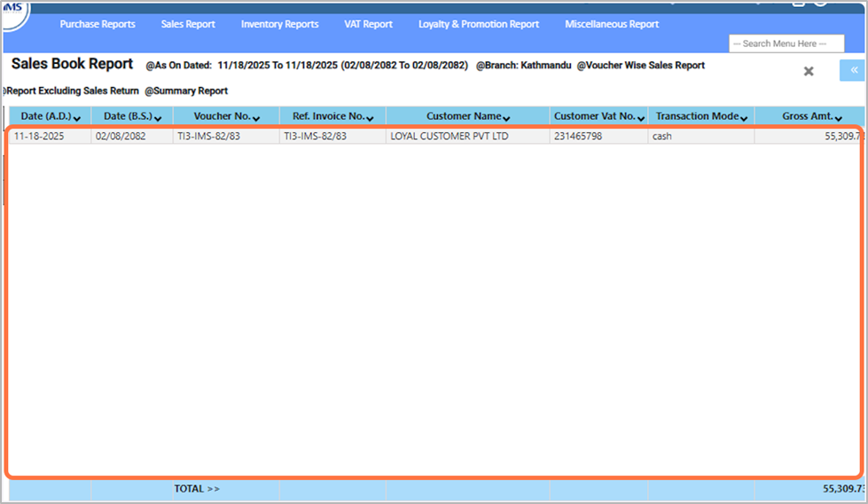Open Transaction Mode column dropdown arrow
The height and width of the screenshot is (504, 868).
(x=745, y=118)
